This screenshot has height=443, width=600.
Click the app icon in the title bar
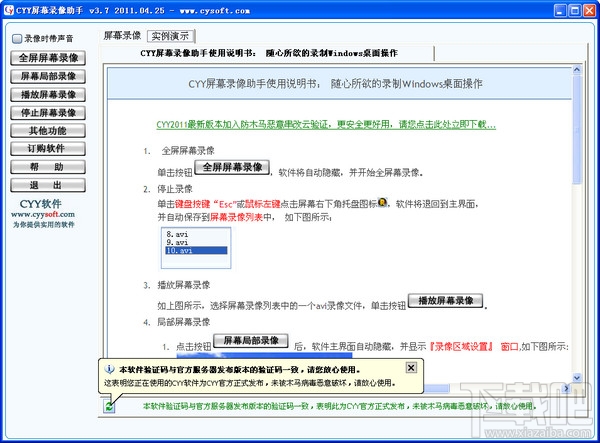8,10
